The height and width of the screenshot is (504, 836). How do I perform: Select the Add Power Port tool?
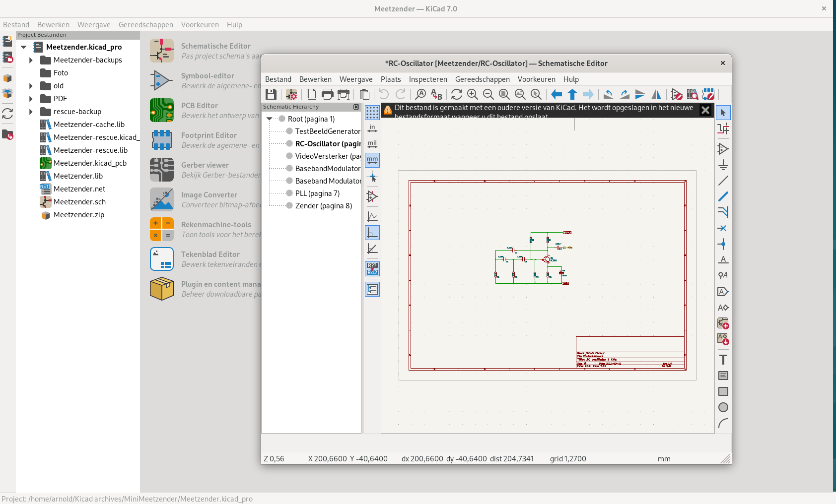point(723,165)
